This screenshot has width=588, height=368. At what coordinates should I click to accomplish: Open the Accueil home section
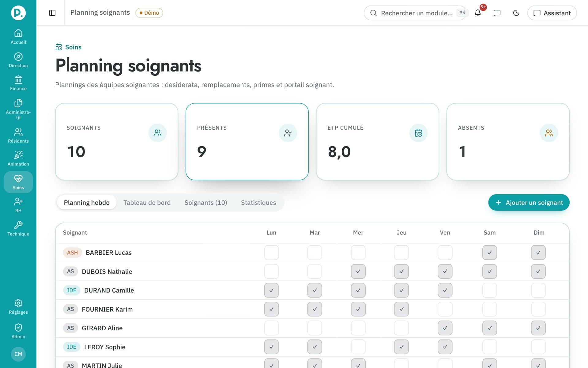(x=18, y=36)
